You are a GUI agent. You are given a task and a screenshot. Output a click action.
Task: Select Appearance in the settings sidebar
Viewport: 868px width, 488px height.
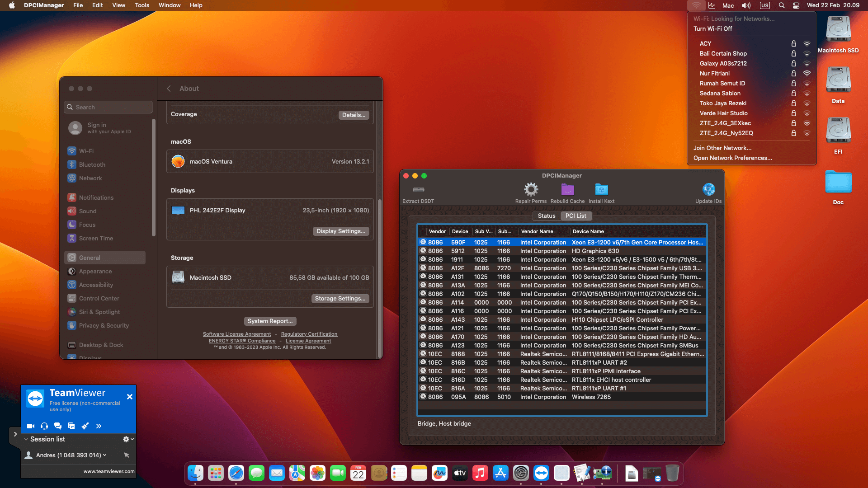click(x=105, y=271)
